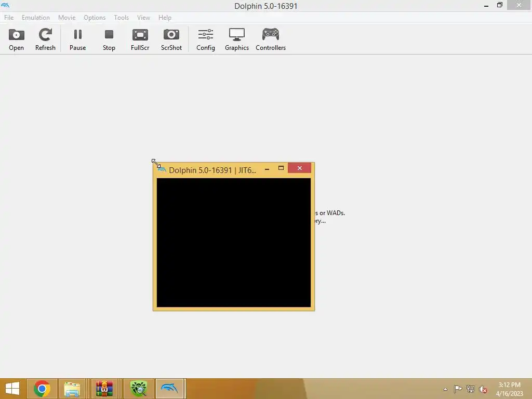Viewport: 532px width, 399px height.
Task: Select the Dolphin taskbar button
Action: click(x=170, y=389)
